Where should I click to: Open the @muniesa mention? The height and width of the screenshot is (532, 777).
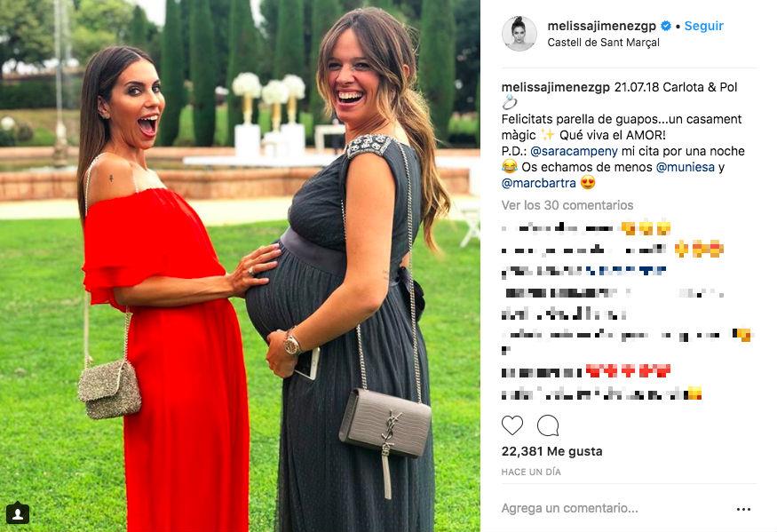pyautogui.click(x=685, y=167)
